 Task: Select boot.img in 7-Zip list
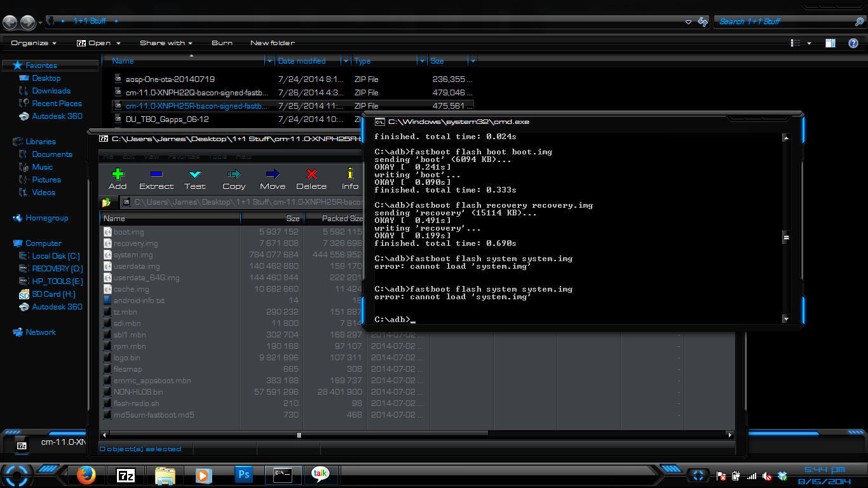point(128,232)
